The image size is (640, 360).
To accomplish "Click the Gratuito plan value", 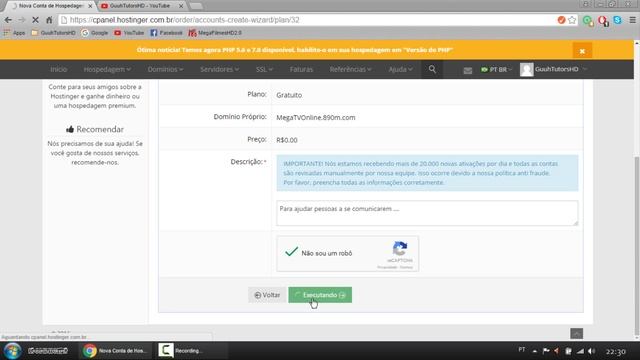I will click(289, 95).
